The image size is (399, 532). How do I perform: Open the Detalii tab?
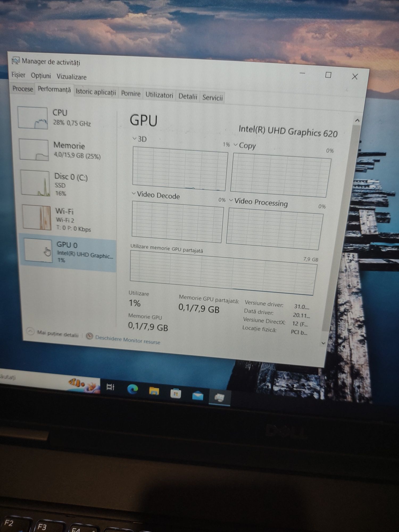click(x=188, y=96)
